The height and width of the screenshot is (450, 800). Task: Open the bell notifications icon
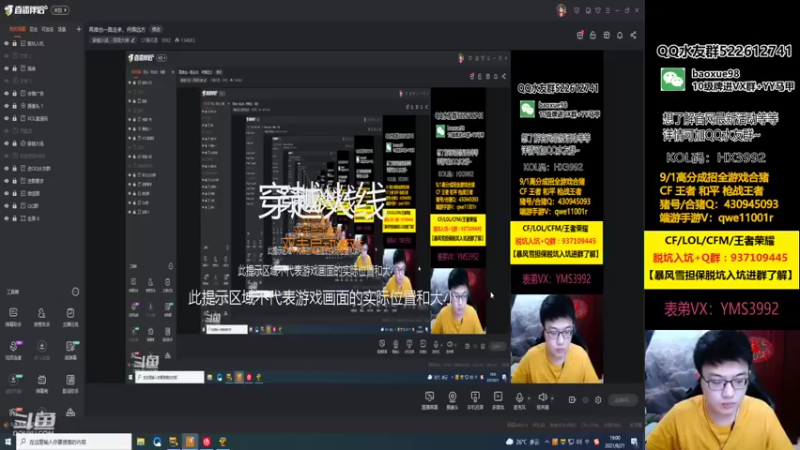point(619,35)
